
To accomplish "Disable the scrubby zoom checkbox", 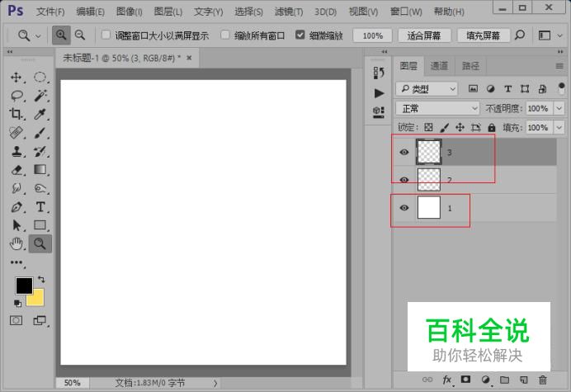I will [x=300, y=35].
